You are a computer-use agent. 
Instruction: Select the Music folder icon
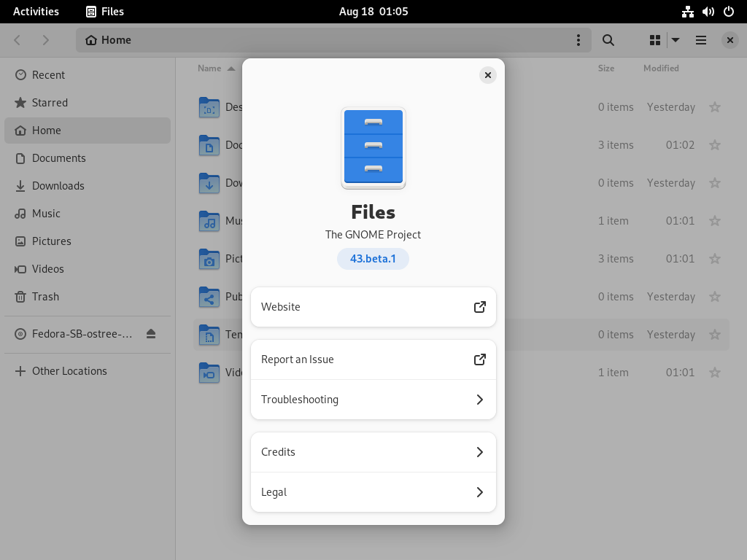(209, 221)
